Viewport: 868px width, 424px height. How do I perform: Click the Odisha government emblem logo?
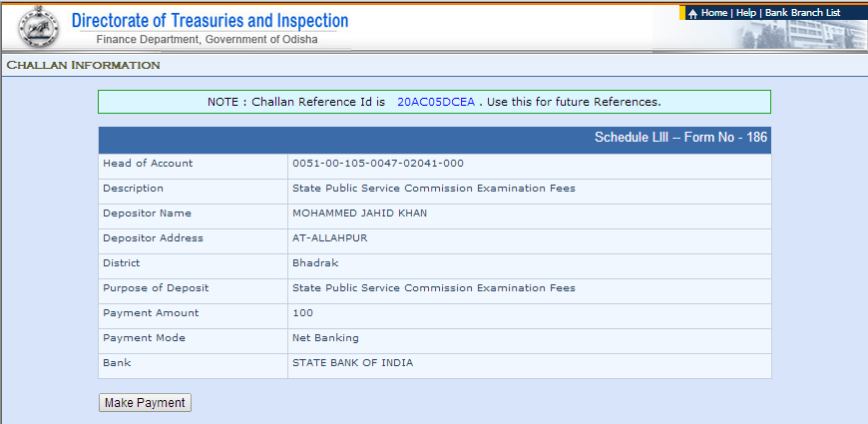coord(38,26)
